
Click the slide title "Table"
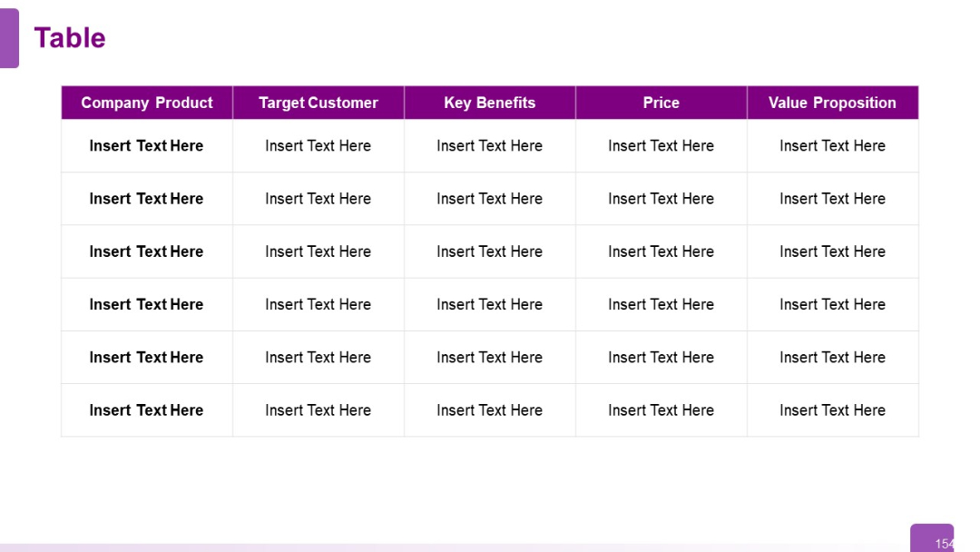pos(70,38)
